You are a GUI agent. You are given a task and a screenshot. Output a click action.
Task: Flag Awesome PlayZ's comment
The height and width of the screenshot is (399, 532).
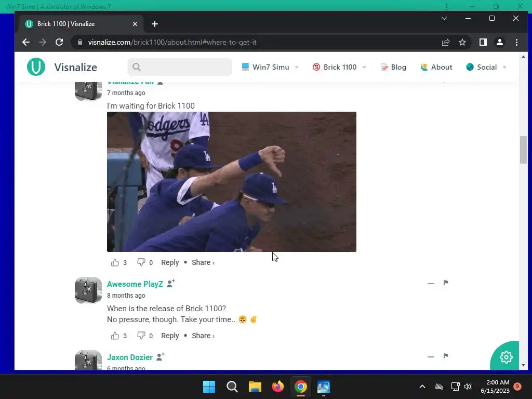tap(446, 283)
